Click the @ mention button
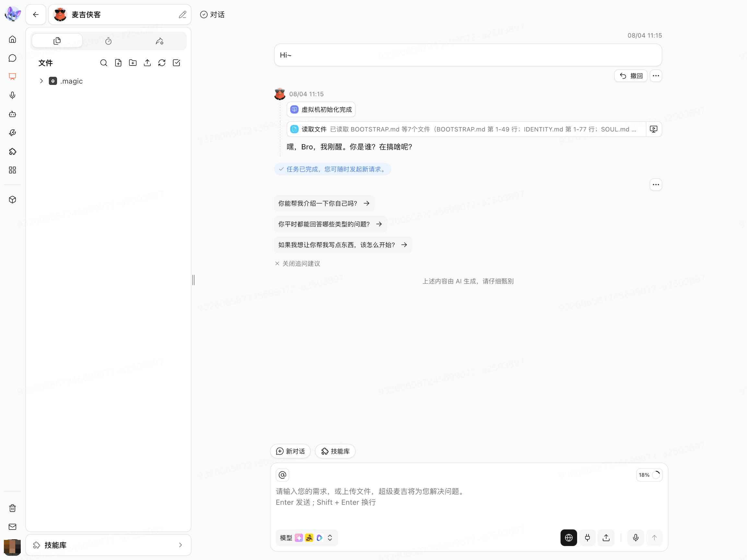Screen dimensions: 747x560 pyautogui.click(x=282, y=475)
